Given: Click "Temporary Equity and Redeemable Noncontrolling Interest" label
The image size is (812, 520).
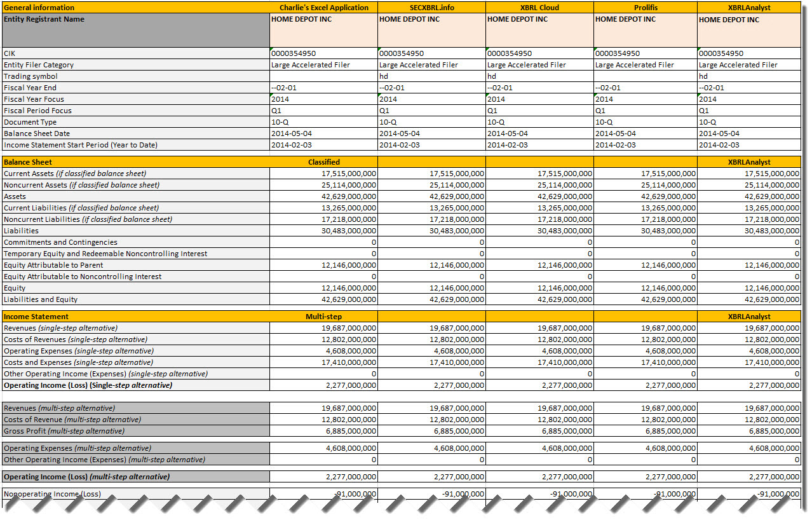Looking at the screenshot, I should click(x=136, y=254).
